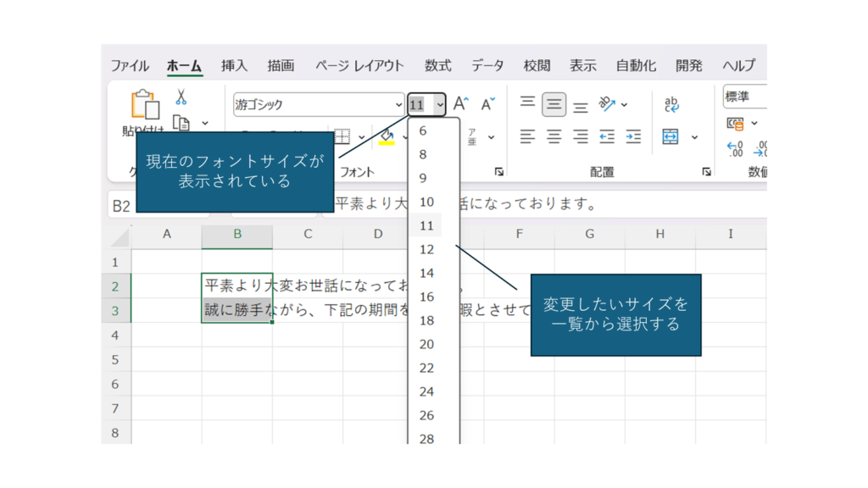Open the 游ゴシック font name dropdown
The height and width of the screenshot is (488, 868).
click(399, 105)
